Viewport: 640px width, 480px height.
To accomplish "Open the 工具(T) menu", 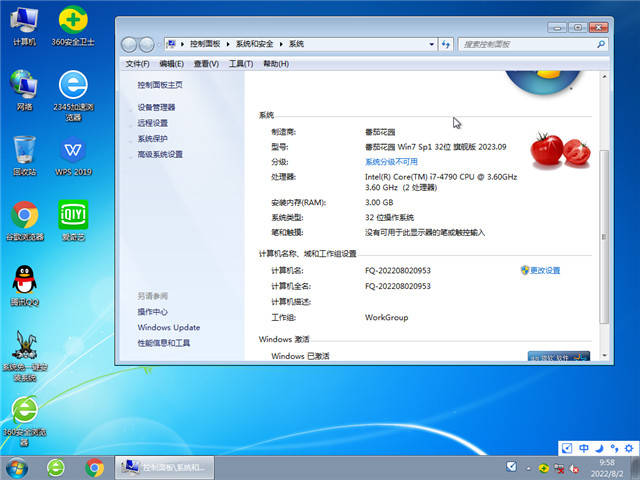I will pos(241,64).
